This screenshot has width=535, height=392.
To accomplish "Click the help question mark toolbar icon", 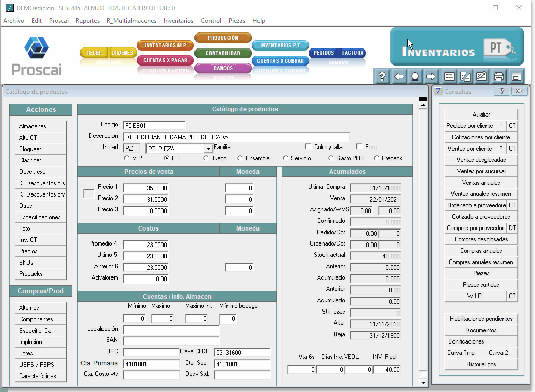I will click(x=382, y=76).
